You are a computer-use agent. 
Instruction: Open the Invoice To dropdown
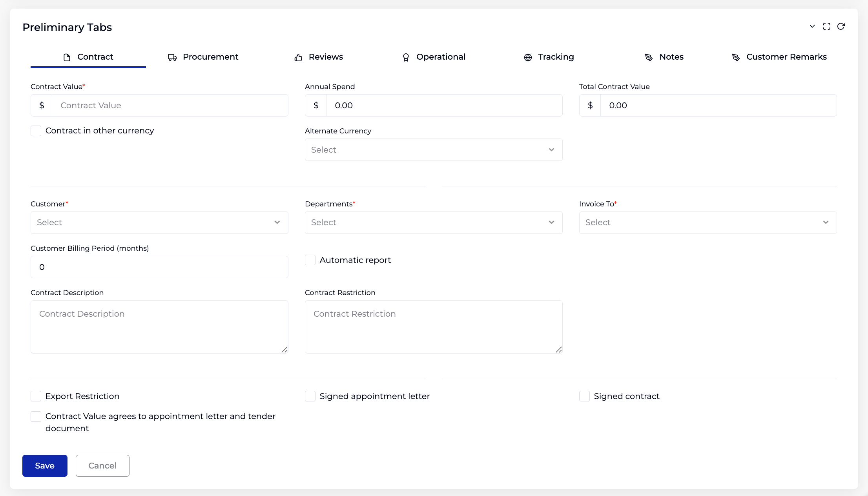point(708,222)
